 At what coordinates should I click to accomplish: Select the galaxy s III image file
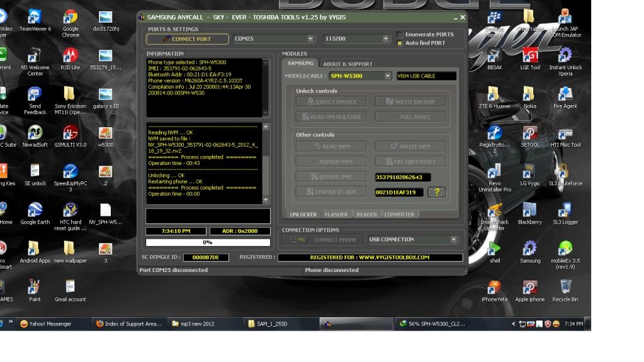point(106,99)
